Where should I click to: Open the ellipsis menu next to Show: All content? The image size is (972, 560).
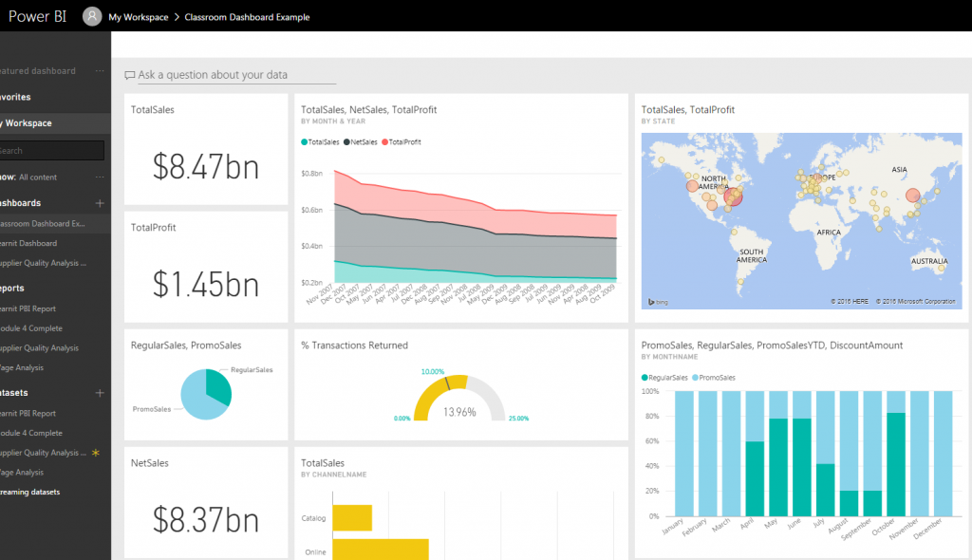pos(98,177)
